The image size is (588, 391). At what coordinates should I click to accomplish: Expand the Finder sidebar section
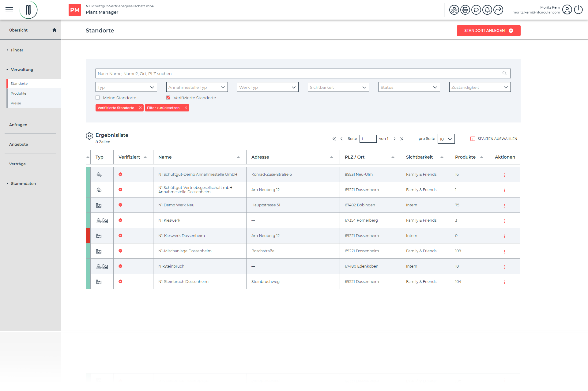[17, 50]
